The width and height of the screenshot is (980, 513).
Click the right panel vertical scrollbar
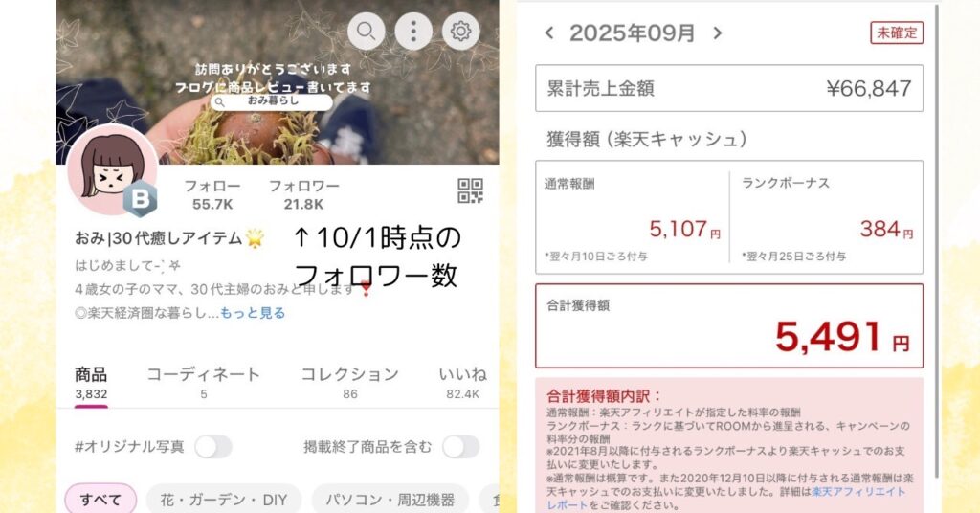(937, 240)
